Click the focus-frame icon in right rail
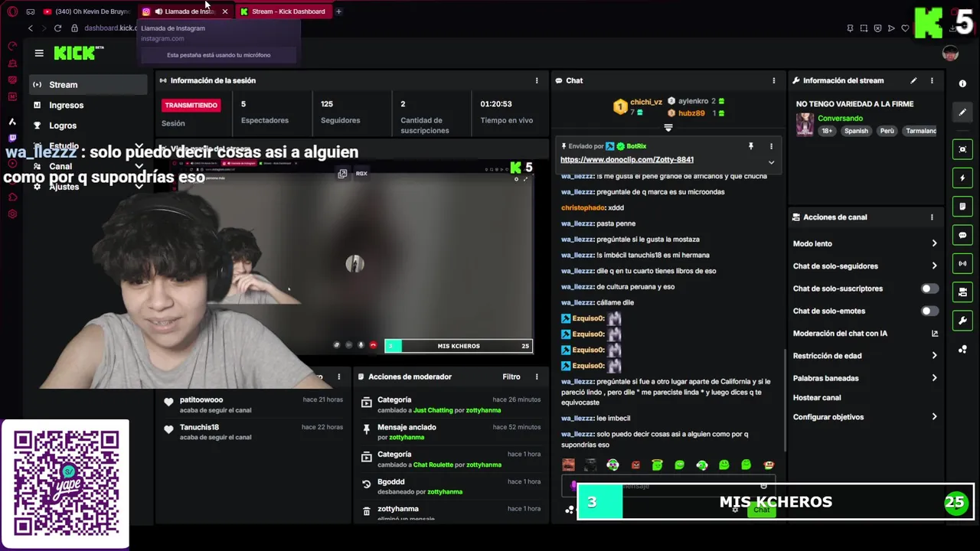This screenshot has height=551, width=980. point(962,149)
